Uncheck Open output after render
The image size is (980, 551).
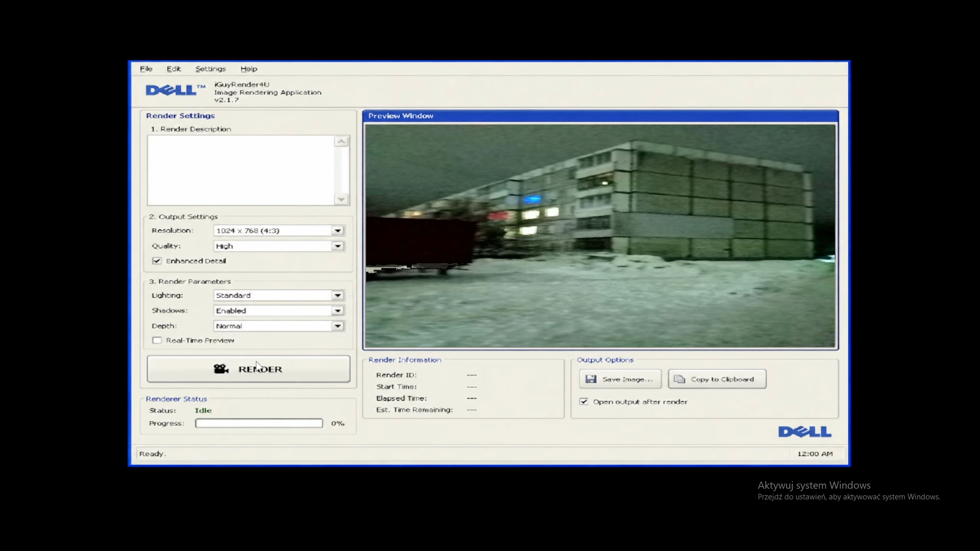point(584,402)
